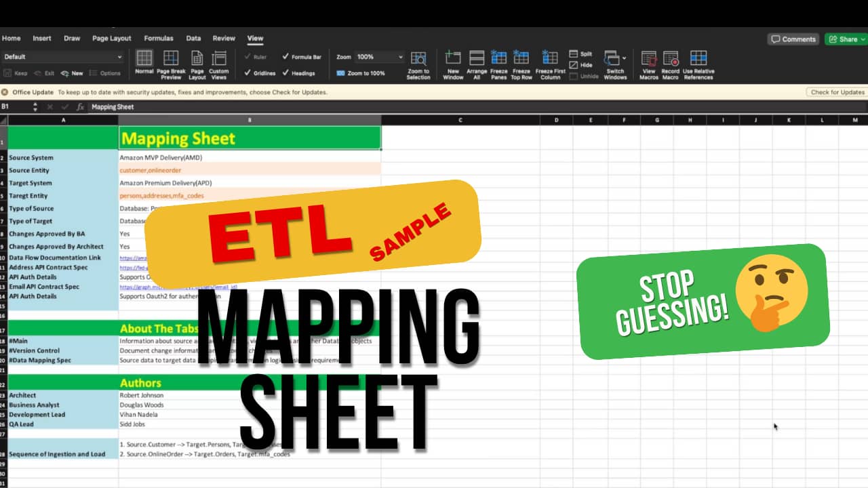Select column D header
The image size is (868, 488).
pyautogui.click(x=557, y=120)
